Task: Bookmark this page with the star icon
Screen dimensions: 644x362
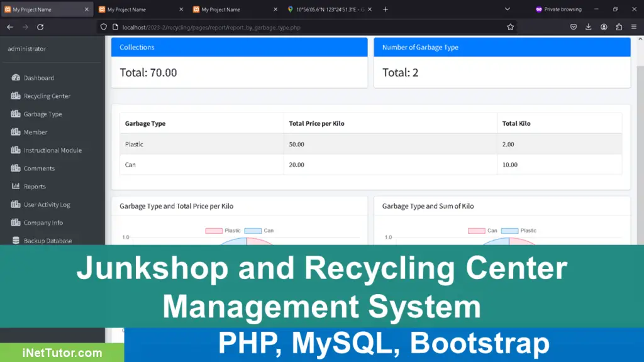Action: pos(510,27)
